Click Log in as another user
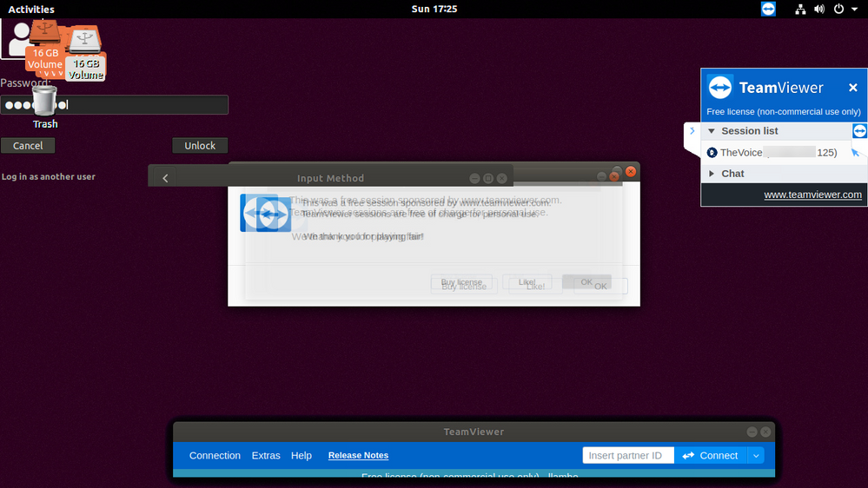Screen dimensions: 868x488 (48, 176)
